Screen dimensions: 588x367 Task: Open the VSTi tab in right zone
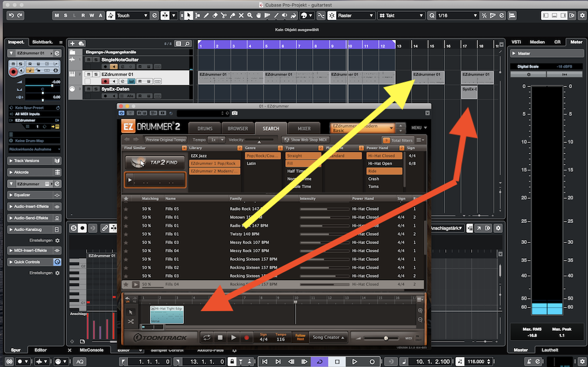pos(516,42)
